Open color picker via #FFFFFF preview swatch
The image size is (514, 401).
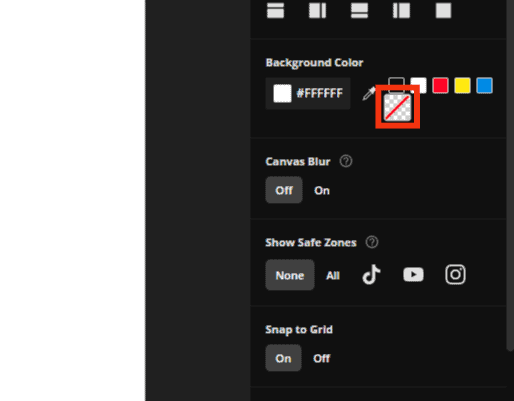[x=282, y=93]
